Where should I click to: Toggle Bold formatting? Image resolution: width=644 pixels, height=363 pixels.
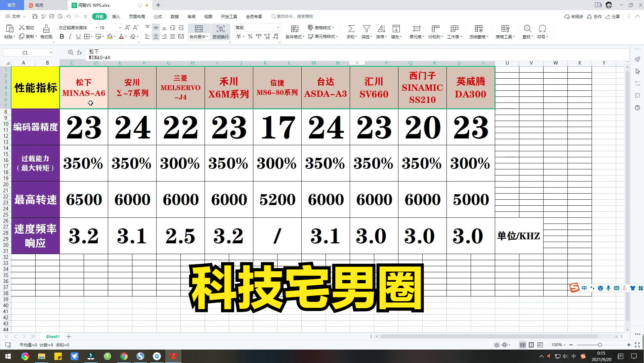pos(62,37)
